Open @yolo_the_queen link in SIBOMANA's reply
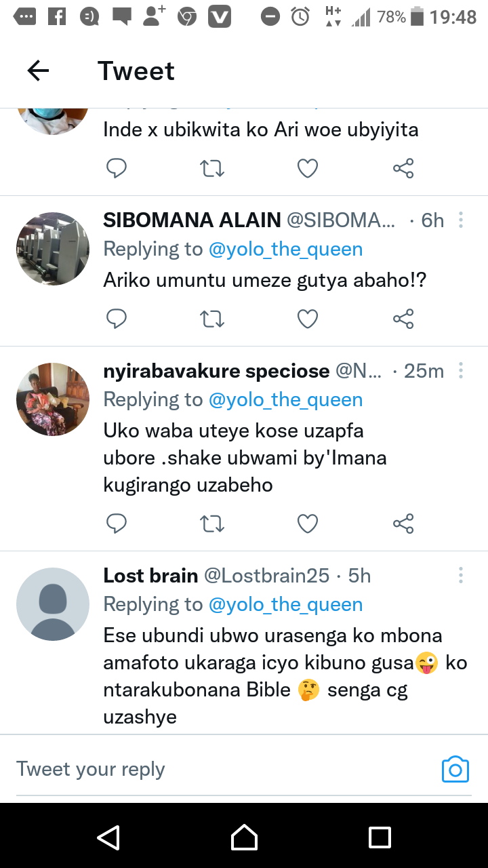 (285, 249)
